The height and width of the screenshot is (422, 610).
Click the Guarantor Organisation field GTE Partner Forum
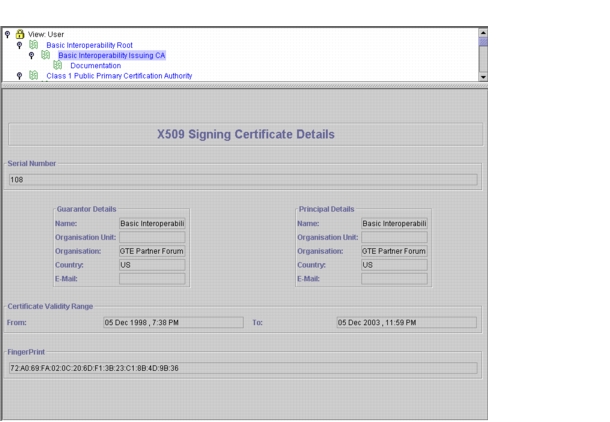click(x=152, y=251)
